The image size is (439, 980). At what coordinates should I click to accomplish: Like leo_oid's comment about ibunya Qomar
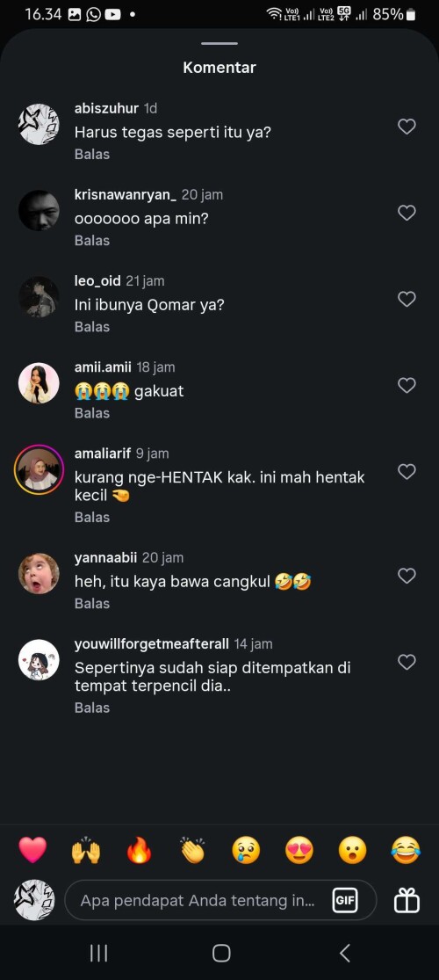(407, 300)
